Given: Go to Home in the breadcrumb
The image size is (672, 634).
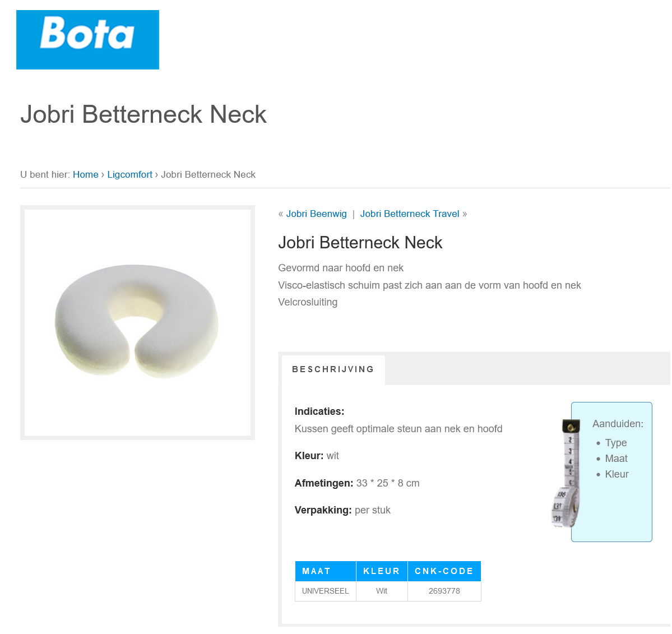Looking at the screenshot, I should click(86, 174).
